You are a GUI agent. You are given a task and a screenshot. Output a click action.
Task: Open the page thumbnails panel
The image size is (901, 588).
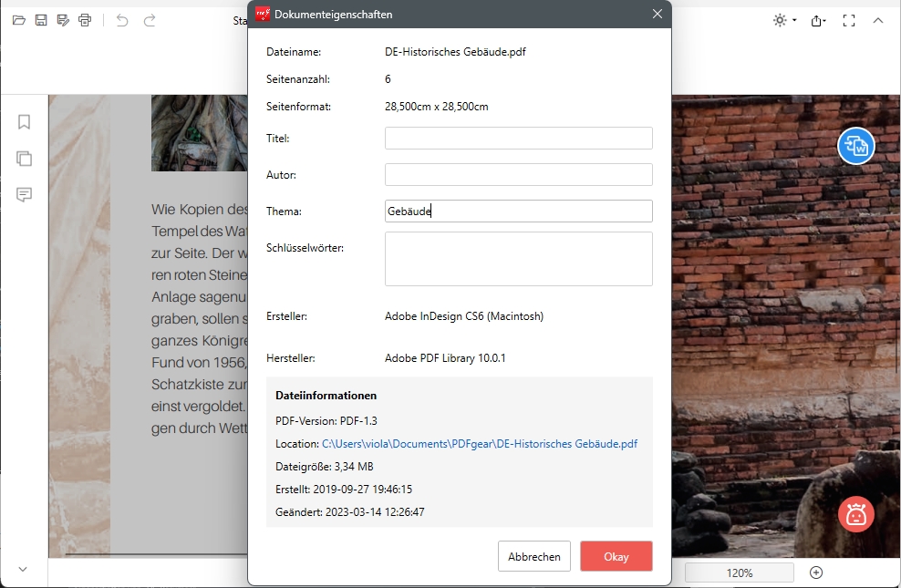(x=24, y=159)
